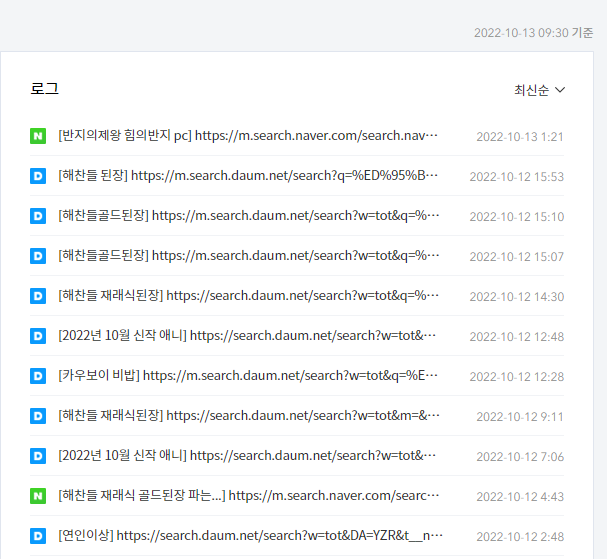Open the 15:10 해찬들골드된장 daum link
Viewport: 607px width, 559px height.
249,216
